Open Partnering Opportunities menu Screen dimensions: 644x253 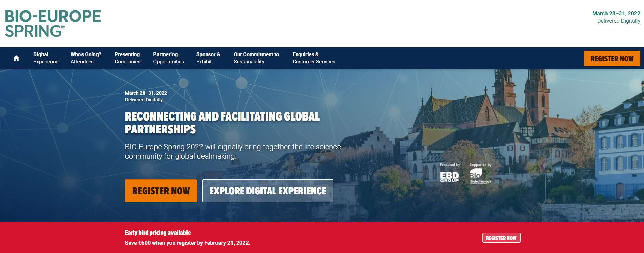(168, 58)
